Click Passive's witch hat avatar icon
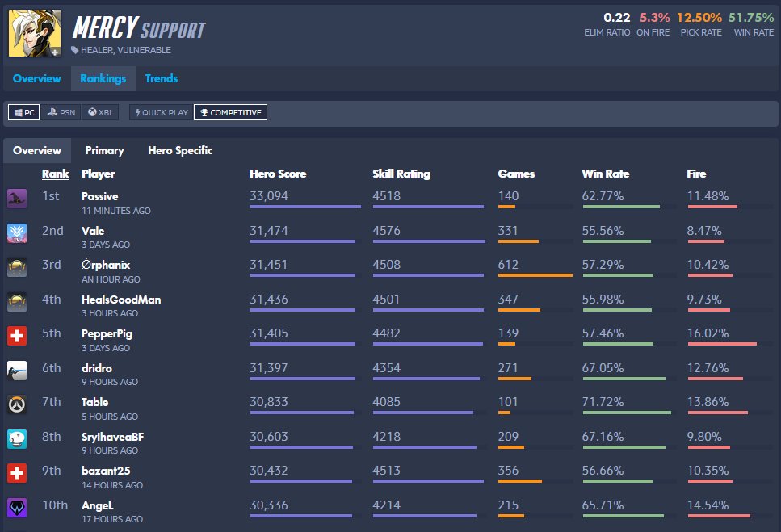 coord(17,199)
